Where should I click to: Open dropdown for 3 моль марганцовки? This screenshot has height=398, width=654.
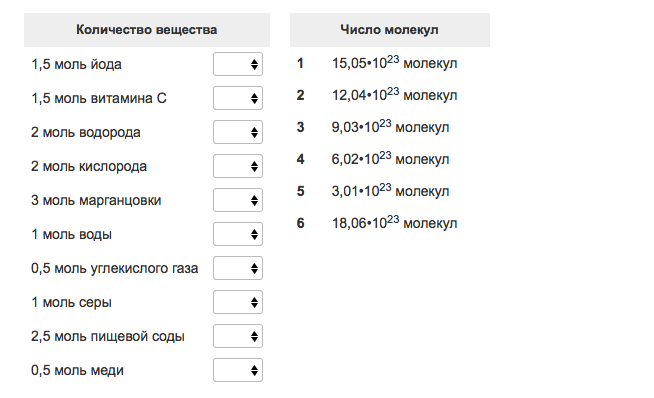tap(238, 200)
